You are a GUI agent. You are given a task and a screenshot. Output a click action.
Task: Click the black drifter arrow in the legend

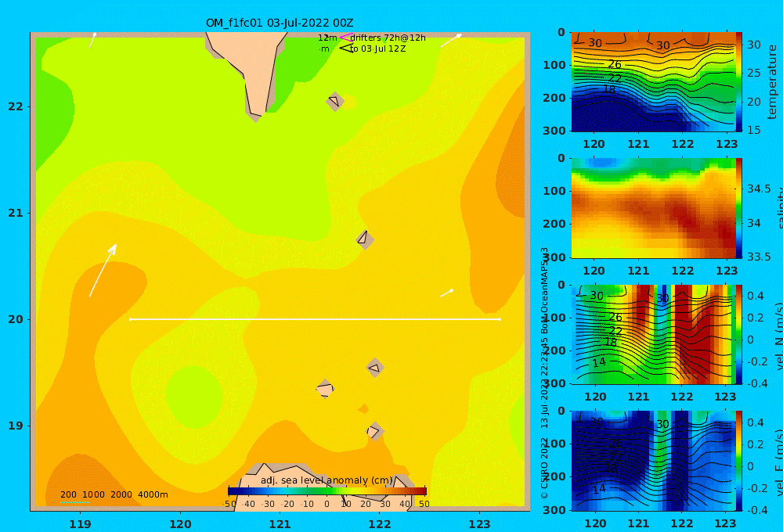click(346, 49)
